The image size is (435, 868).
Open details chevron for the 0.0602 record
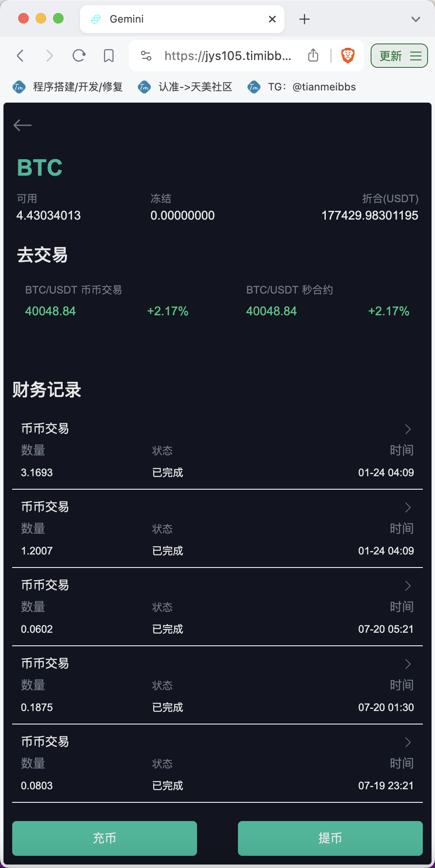tap(408, 586)
